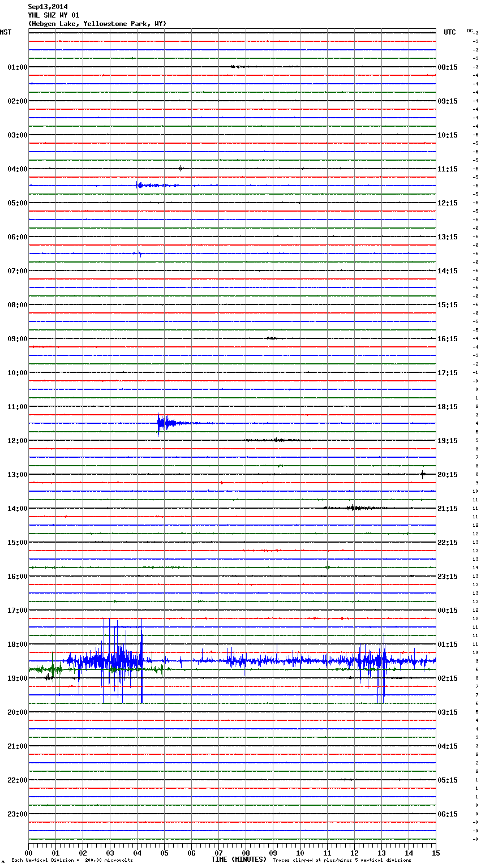Select the 18:00 MST time label
481x868 pixels.
coord(17,644)
